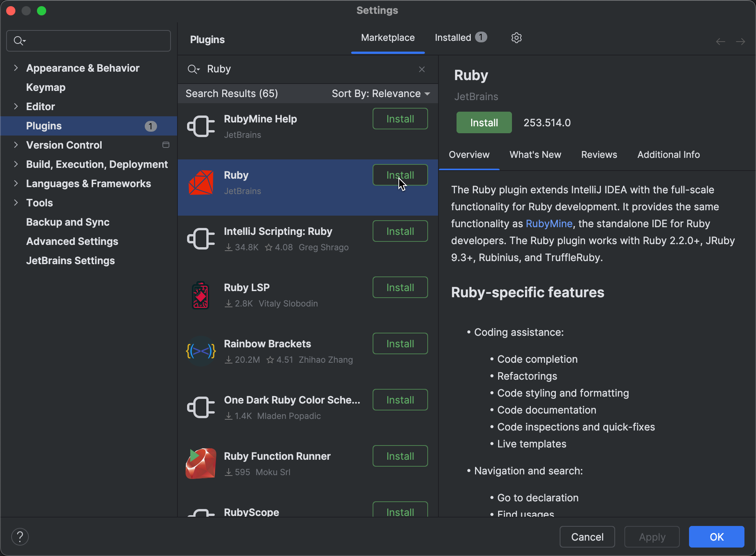
Task: Open the plugins settings gear menu
Action: click(x=516, y=37)
